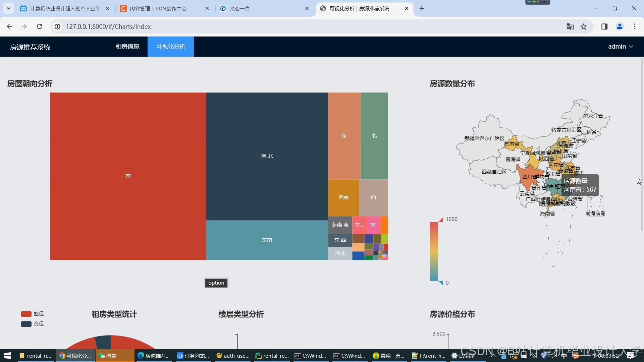The image size is (644, 362).
Task: Click the site information icon
Action: 58,26
